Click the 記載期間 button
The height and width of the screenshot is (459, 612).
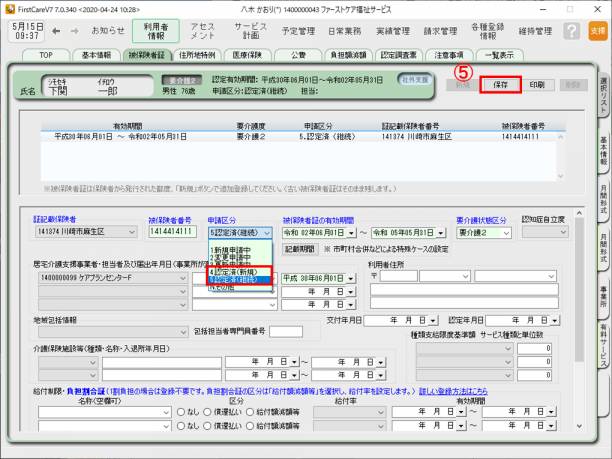point(301,248)
